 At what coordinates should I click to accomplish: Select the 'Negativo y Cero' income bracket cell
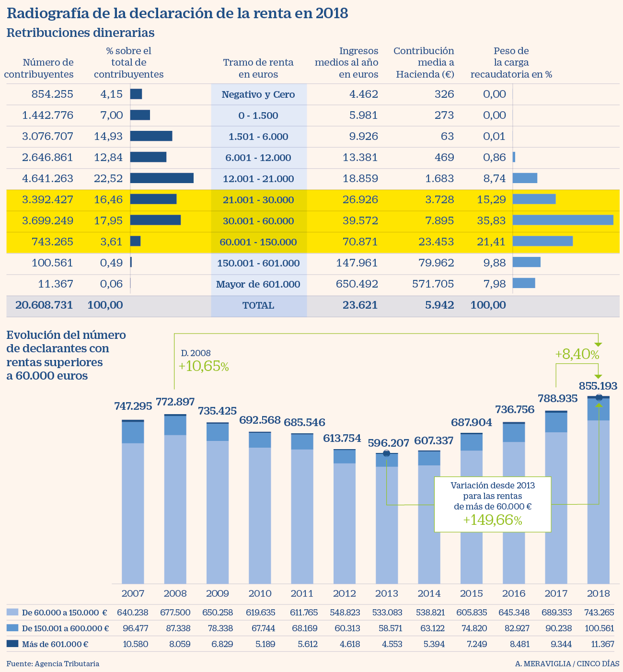click(258, 94)
